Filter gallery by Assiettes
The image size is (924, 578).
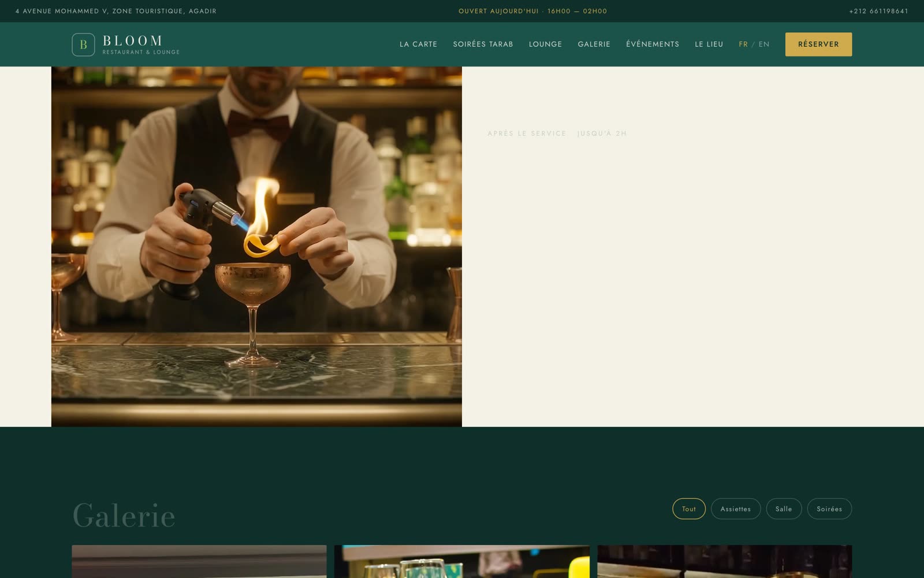(x=736, y=509)
